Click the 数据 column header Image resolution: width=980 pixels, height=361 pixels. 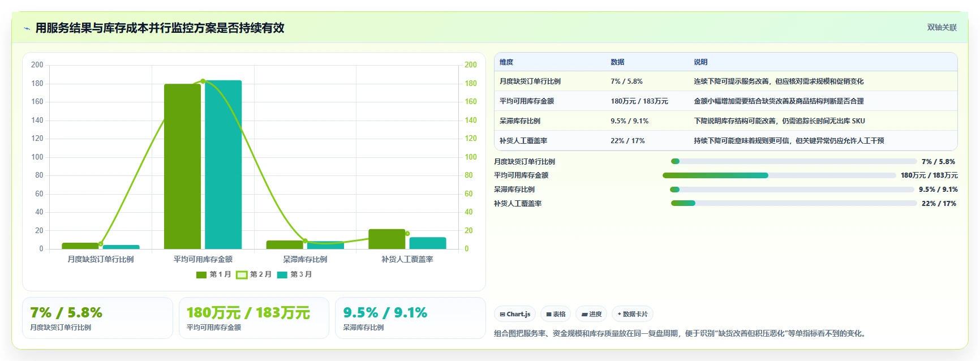tap(617, 62)
